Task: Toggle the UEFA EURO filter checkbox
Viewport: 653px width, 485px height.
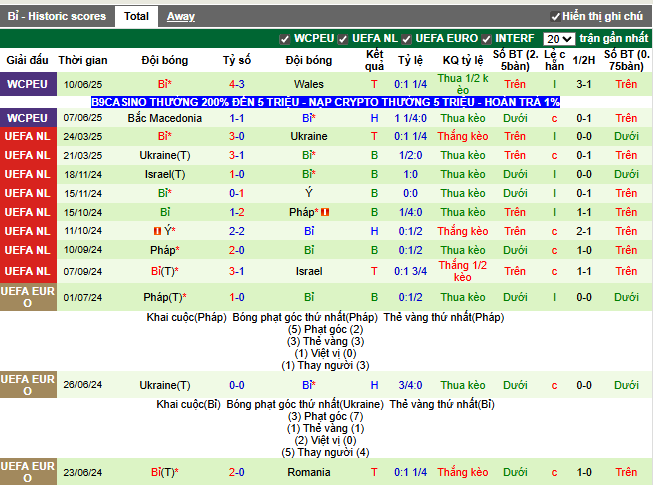Action: coord(406,39)
